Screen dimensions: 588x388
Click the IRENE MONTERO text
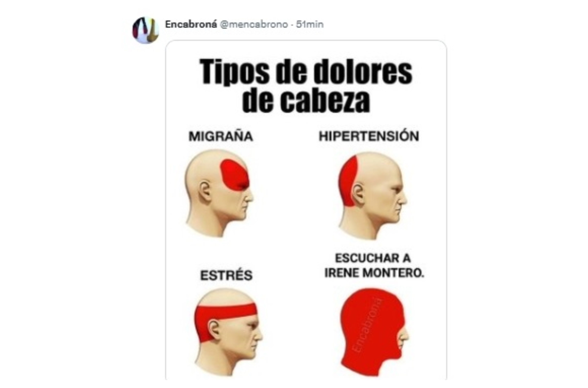[374, 273]
